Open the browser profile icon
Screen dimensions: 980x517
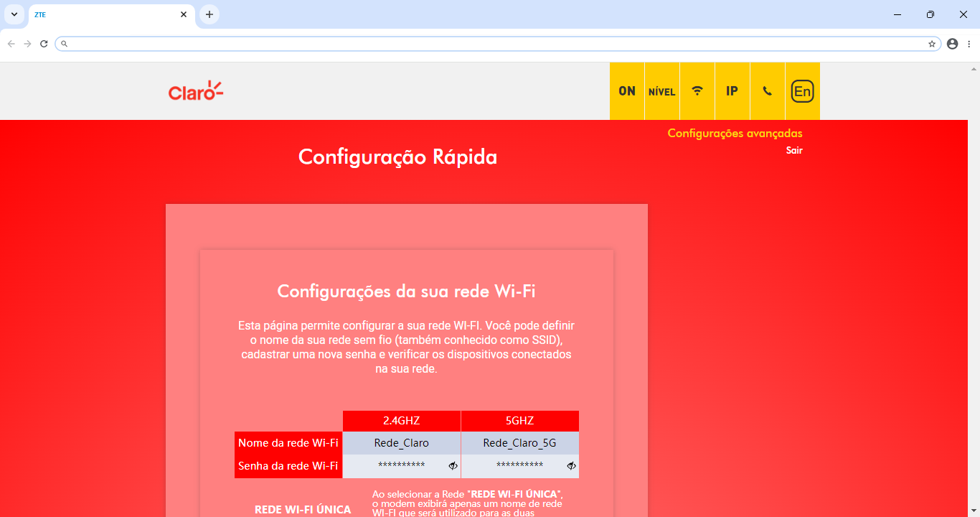click(953, 44)
